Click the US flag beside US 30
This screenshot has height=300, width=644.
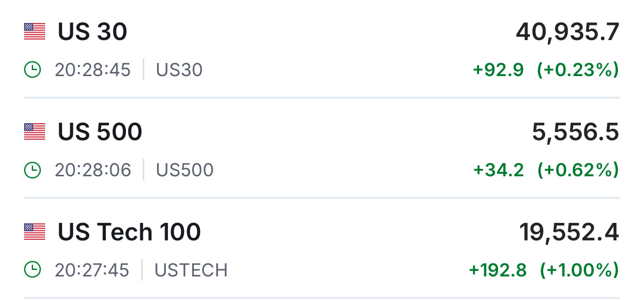click(35, 32)
